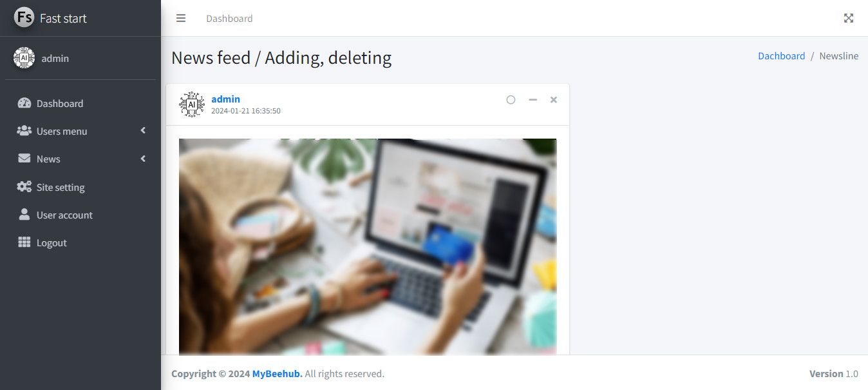
Task: Expand the News submenu chevron
Action: (143, 159)
